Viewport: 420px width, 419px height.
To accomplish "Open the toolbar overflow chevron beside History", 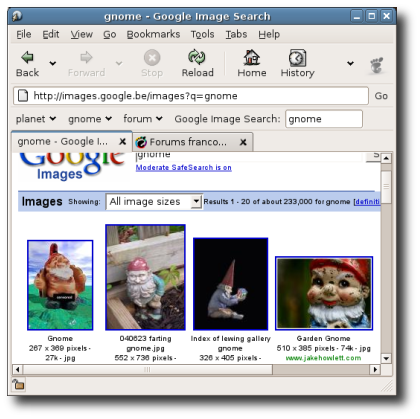I will 350,63.
